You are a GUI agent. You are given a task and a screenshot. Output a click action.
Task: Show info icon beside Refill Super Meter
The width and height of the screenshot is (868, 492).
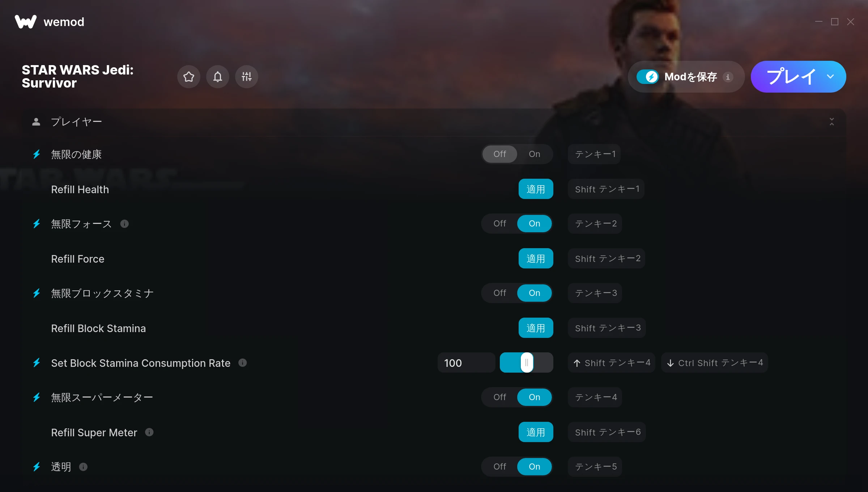coord(149,432)
